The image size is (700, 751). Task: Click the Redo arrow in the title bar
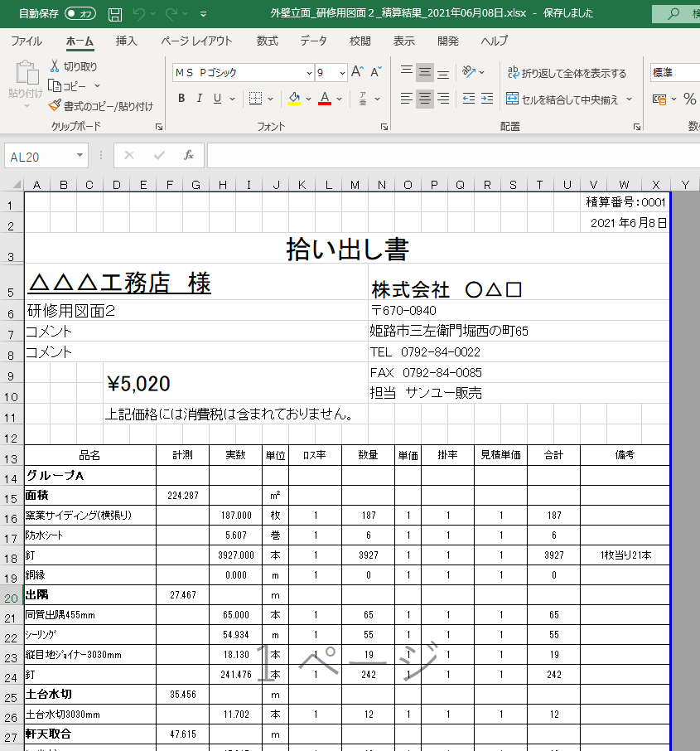point(171,14)
